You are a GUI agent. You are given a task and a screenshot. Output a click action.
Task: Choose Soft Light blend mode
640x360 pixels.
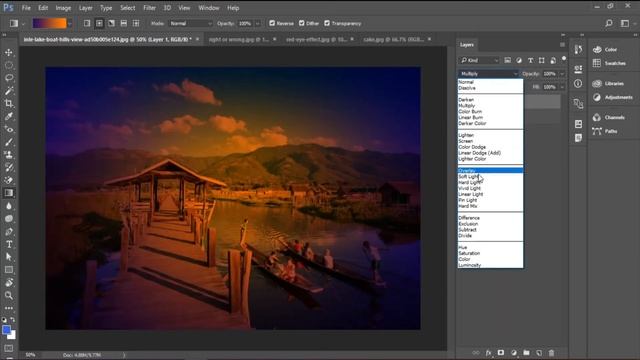coord(490,177)
